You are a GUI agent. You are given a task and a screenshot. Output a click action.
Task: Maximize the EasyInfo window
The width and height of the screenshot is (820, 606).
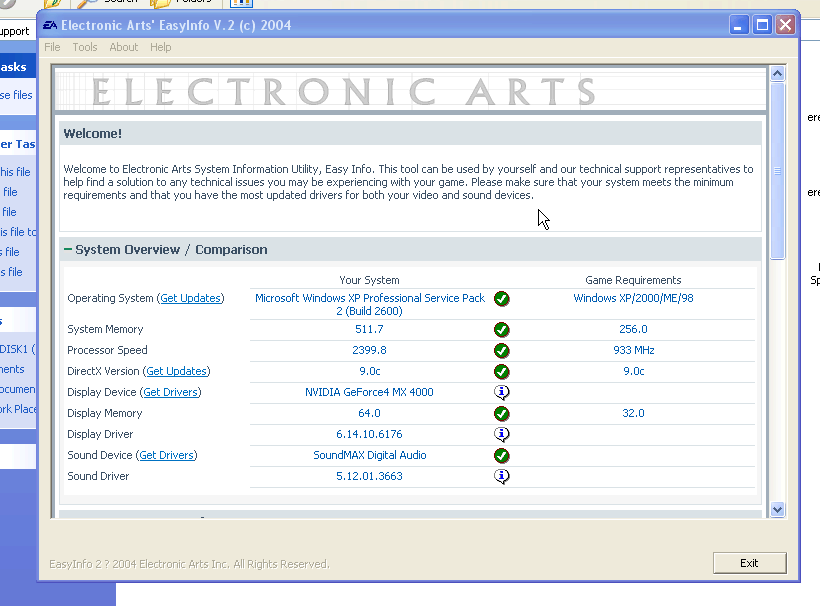762,25
